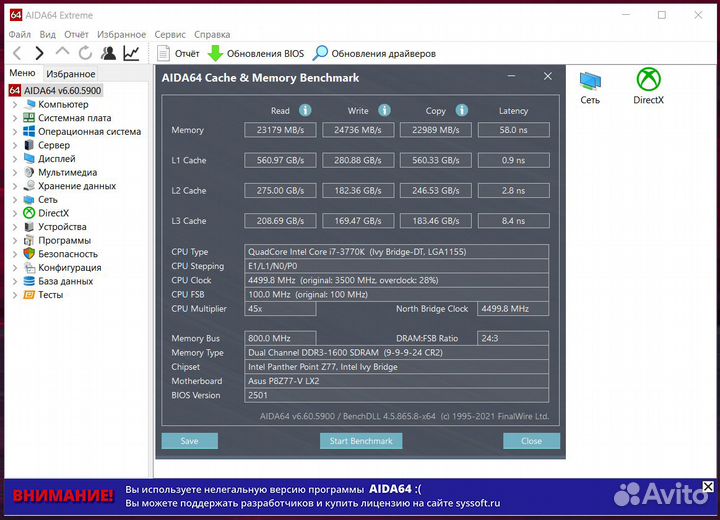Switch to the Избранное sidebar tab
The height and width of the screenshot is (520, 720).
[x=71, y=74]
